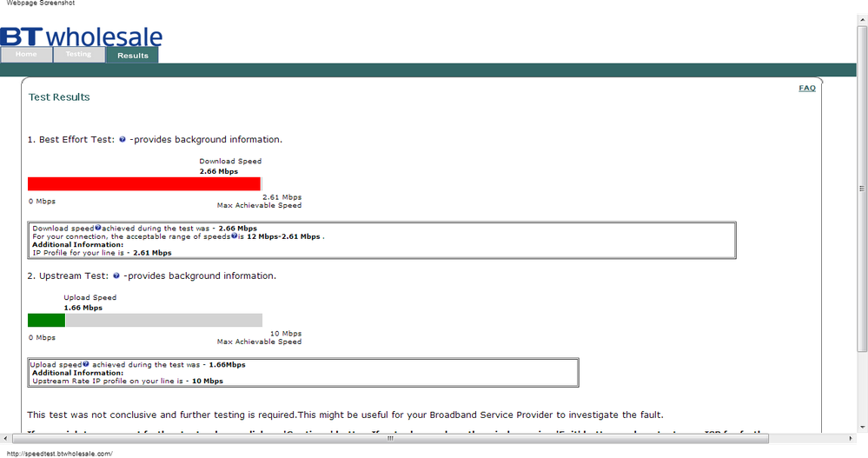Click help icon beside Upstream Test

pyautogui.click(x=116, y=275)
